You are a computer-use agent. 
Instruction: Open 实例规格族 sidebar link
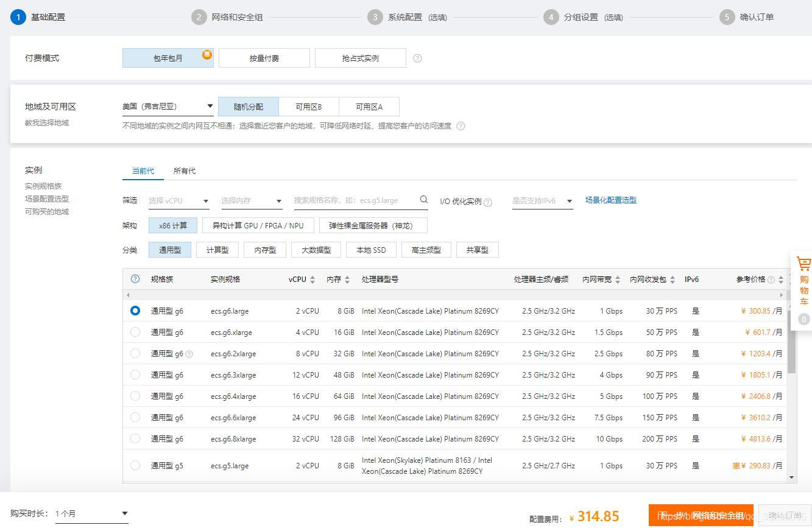point(43,186)
